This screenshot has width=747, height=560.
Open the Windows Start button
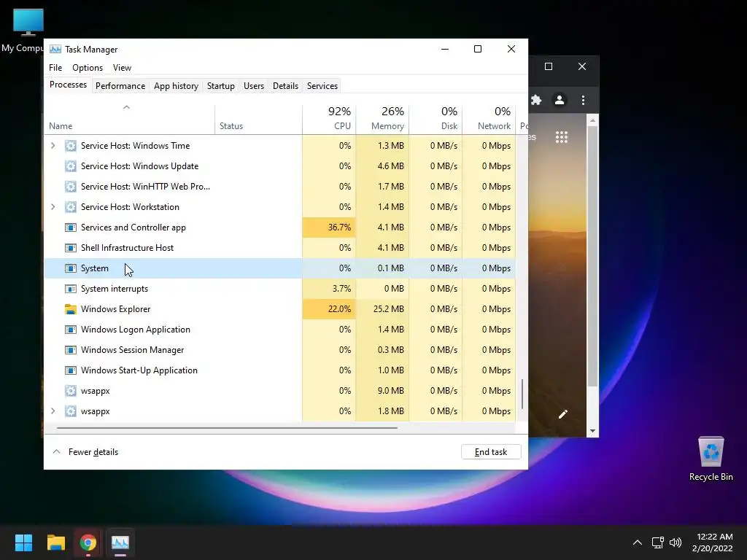[x=23, y=542]
